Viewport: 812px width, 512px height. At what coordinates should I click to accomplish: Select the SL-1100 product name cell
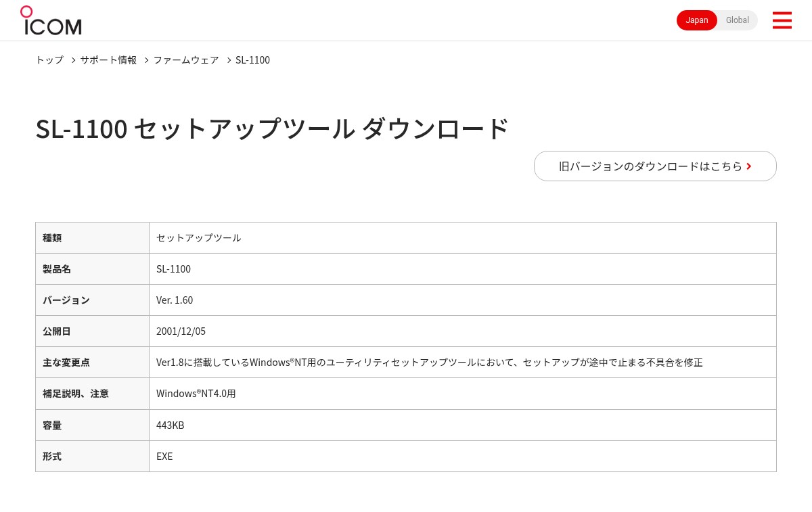click(x=463, y=269)
